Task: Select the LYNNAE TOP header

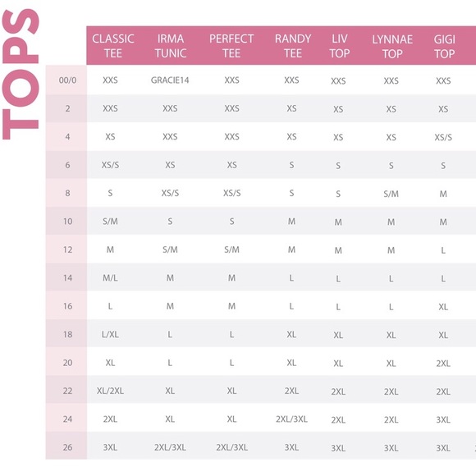Action: click(x=392, y=47)
